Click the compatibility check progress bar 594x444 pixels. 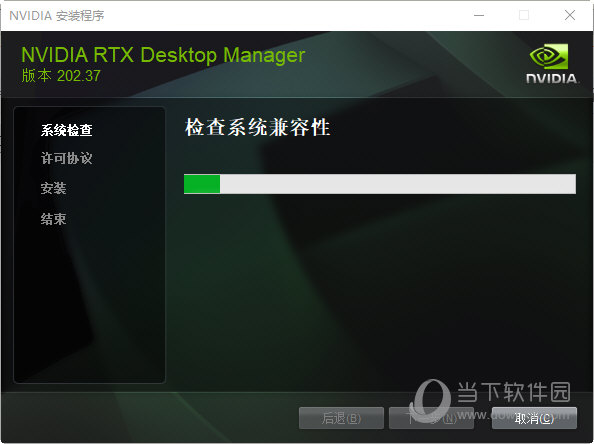(380, 184)
